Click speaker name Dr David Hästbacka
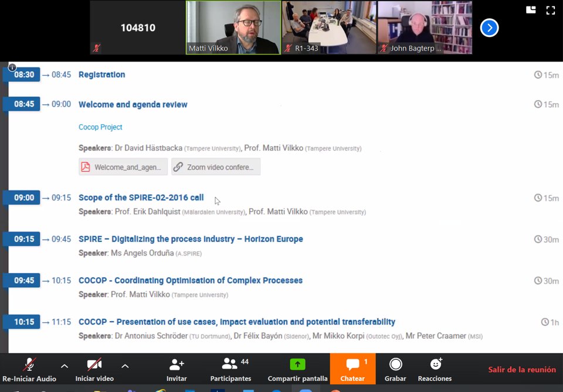 [148, 148]
